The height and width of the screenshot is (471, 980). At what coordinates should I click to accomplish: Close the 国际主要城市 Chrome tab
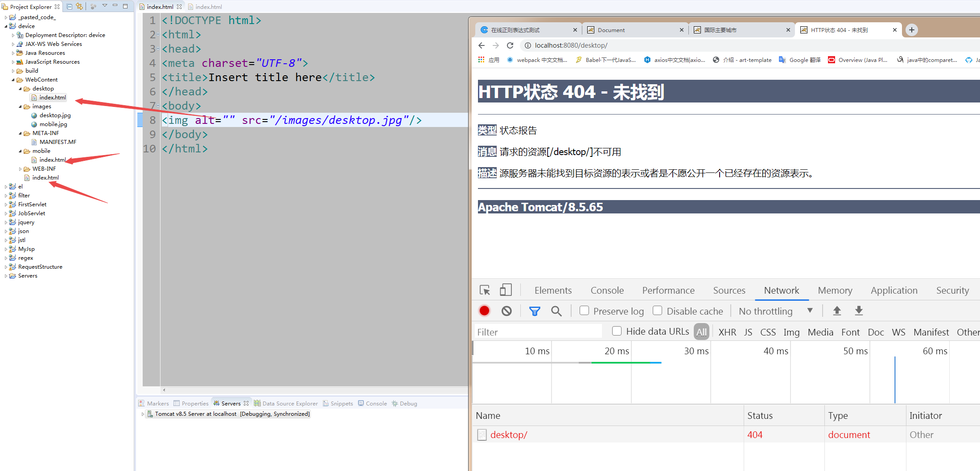pos(788,30)
